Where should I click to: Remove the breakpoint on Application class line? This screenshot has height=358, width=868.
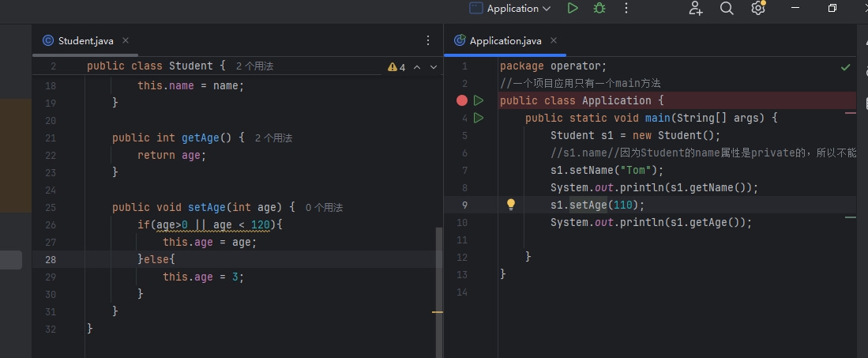click(x=462, y=100)
